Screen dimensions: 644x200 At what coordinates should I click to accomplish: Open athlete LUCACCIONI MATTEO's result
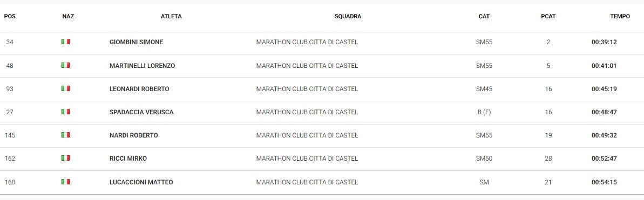[x=141, y=182]
